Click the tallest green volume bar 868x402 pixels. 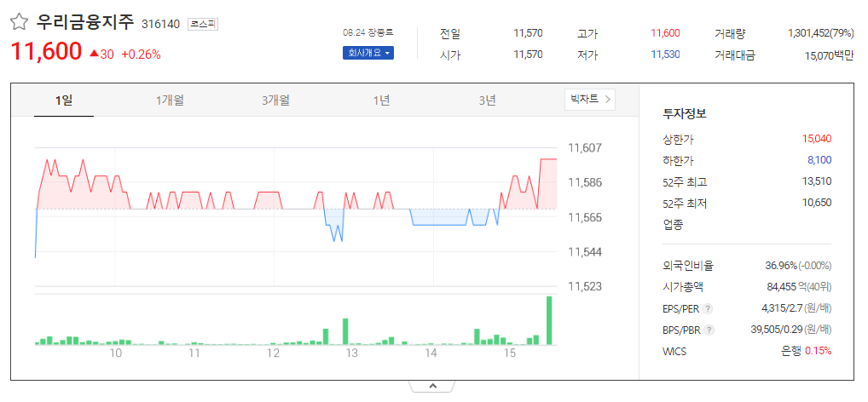[x=549, y=320]
